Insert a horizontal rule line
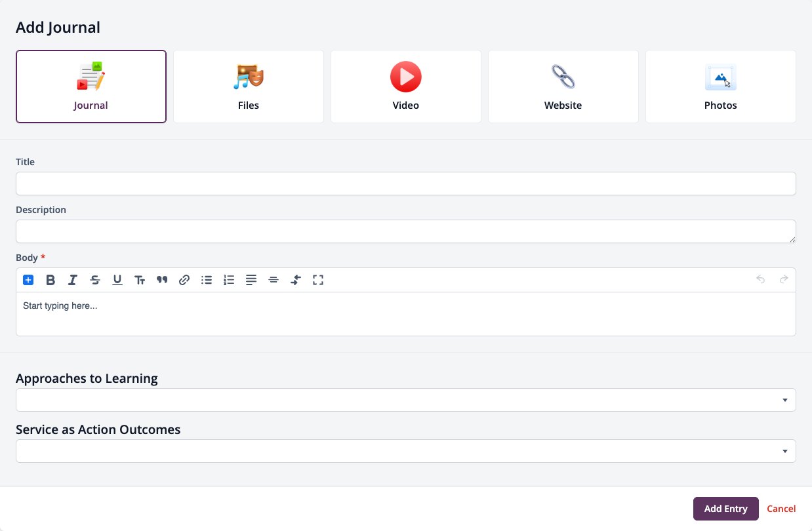 (274, 280)
